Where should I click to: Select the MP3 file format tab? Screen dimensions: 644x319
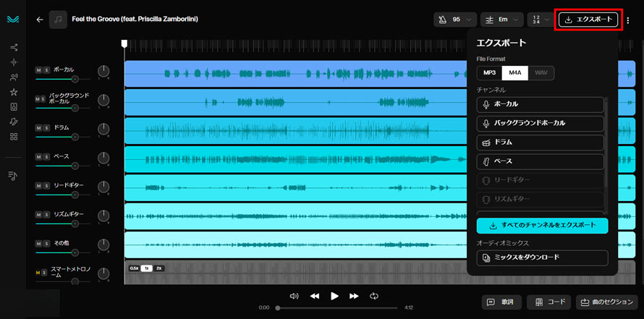pos(489,73)
